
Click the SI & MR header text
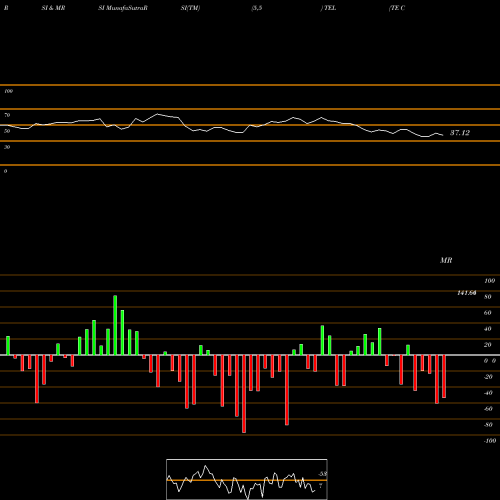pos(53,8)
